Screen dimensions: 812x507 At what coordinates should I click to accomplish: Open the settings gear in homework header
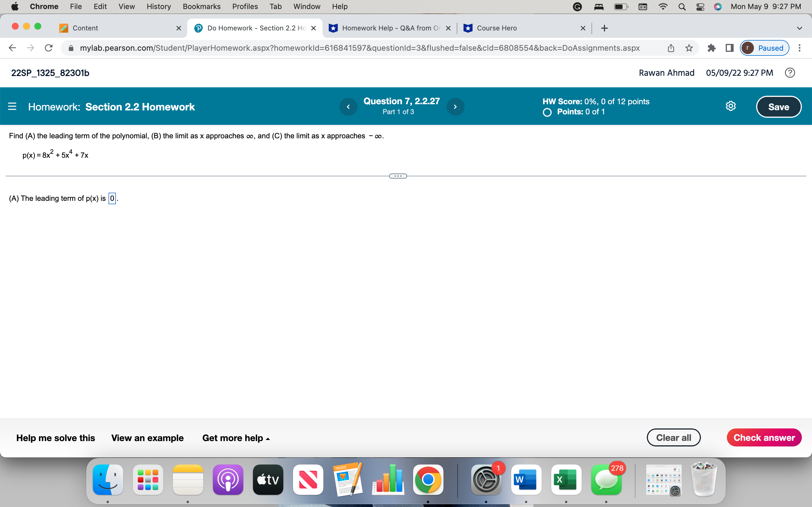731,106
